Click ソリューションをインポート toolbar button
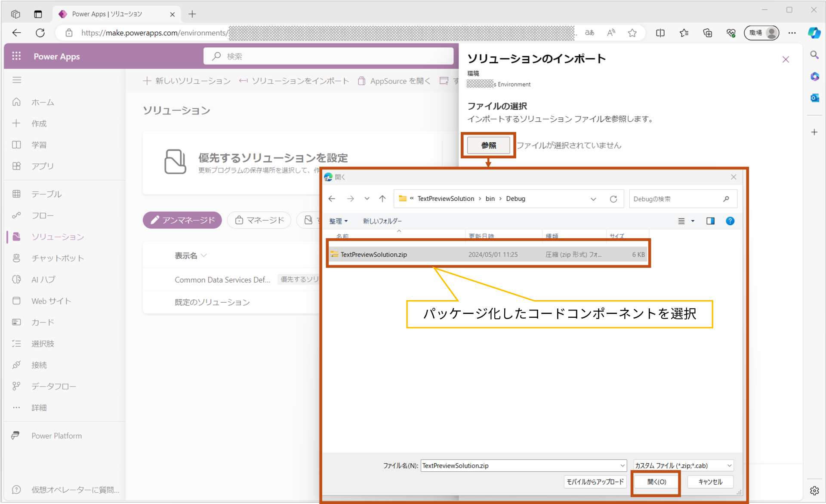Screen dimensions: 826x504 click(x=294, y=81)
